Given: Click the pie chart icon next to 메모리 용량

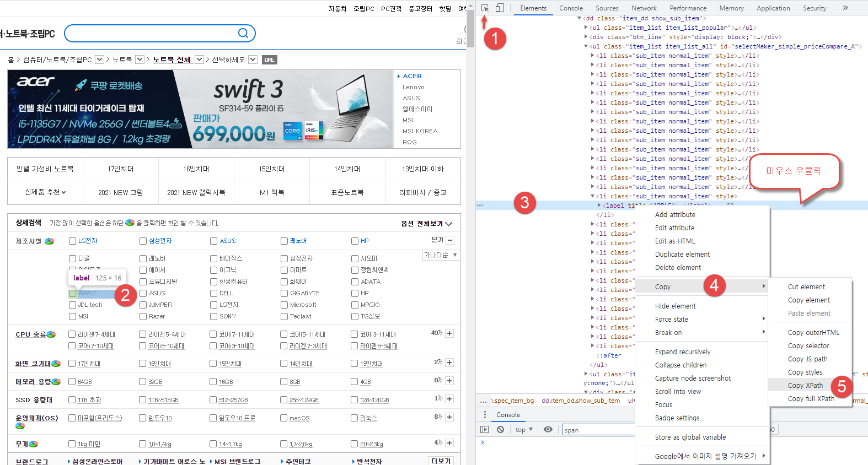Looking at the screenshot, I should point(56,382).
